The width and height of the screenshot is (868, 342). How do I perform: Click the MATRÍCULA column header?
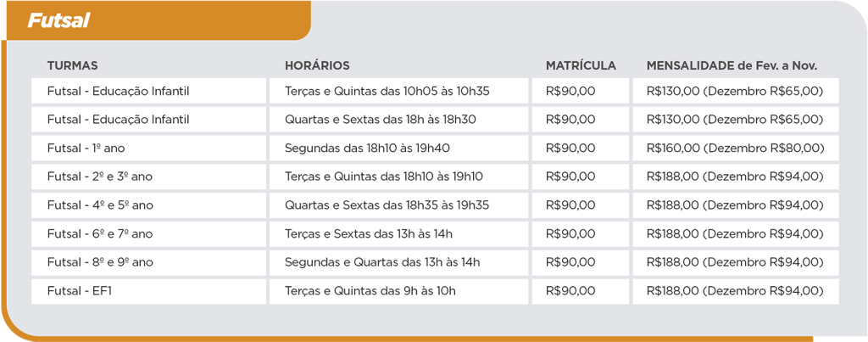581,66
